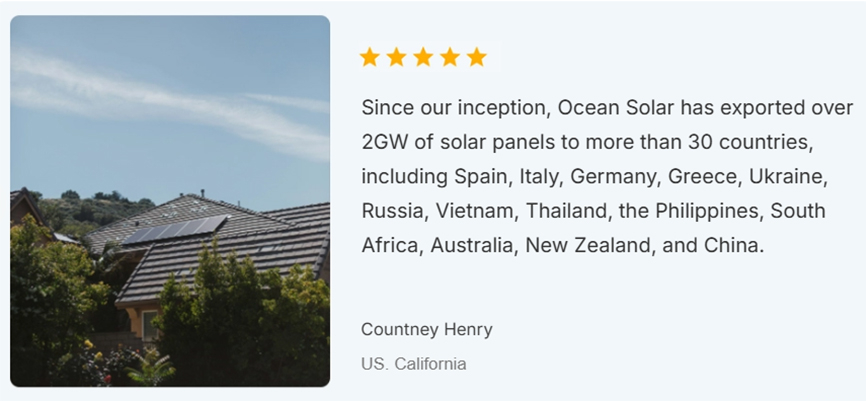Click the word Australia in the testimonial
Screen dimensions: 866x401
tap(459, 244)
